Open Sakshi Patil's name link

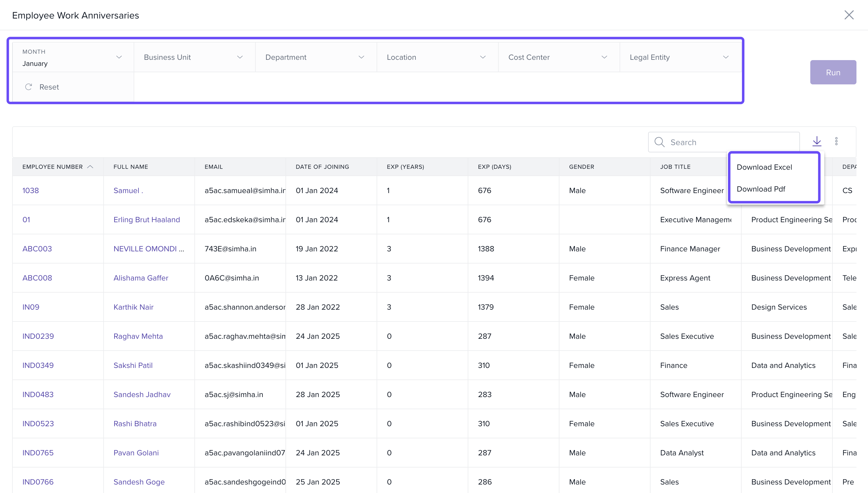[x=133, y=365]
